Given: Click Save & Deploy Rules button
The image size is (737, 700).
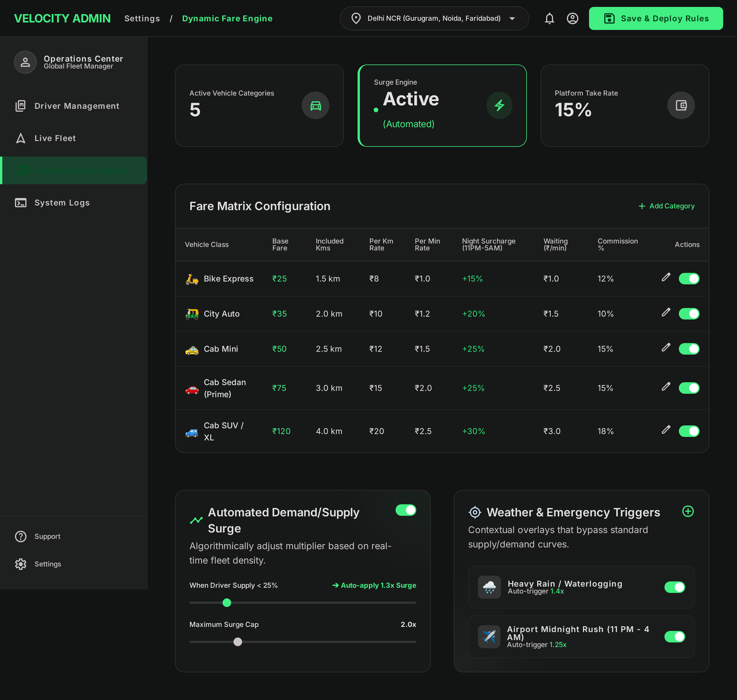Looking at the screenshot, I should pos(656,18).
